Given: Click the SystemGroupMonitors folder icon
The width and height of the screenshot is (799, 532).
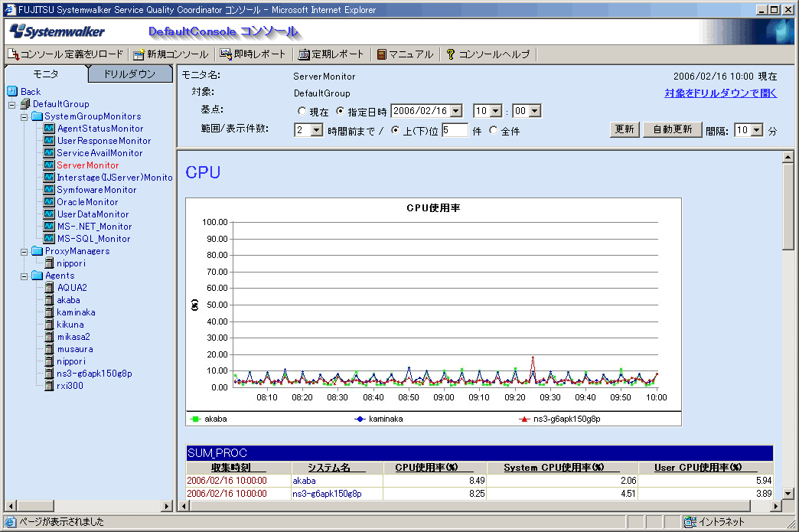Looking at the screenshot, I should pos(37,116).
